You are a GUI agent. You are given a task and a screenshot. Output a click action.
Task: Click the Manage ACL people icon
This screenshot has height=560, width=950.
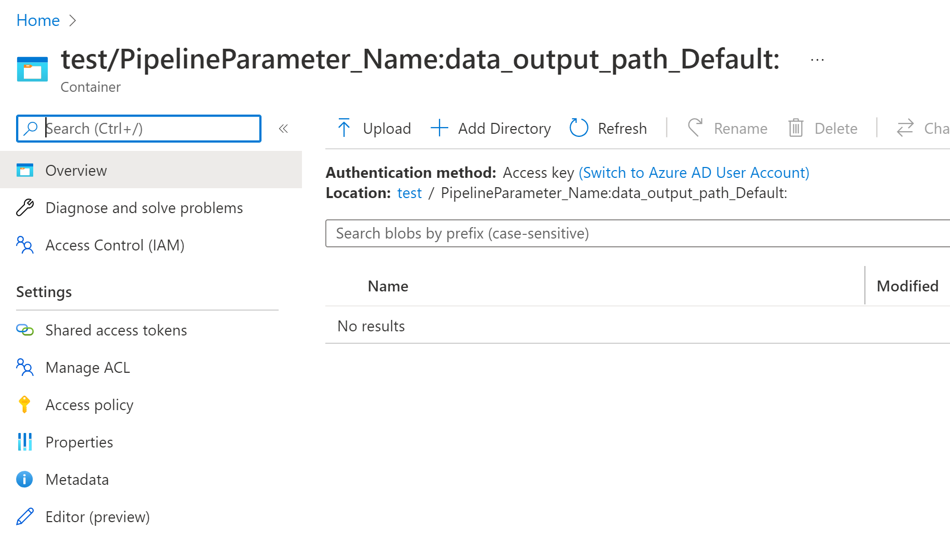pyautogui.click(x=25, y=367)
